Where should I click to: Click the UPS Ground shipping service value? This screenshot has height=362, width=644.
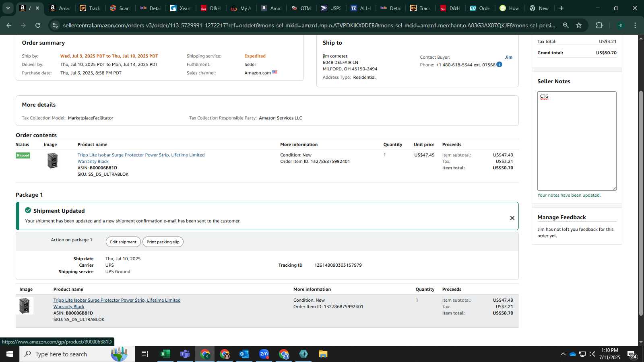click(118, 271)
